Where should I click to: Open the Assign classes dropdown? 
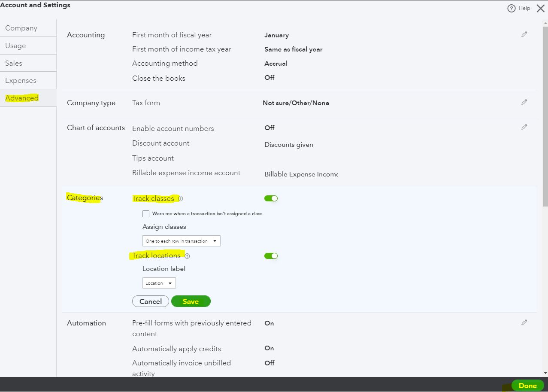pos(181,240)
